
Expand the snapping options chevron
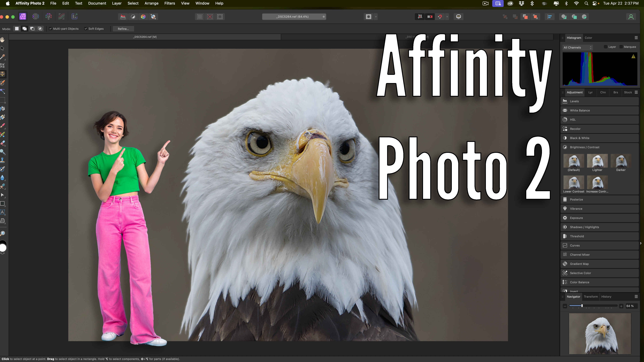tap(447, 17)
